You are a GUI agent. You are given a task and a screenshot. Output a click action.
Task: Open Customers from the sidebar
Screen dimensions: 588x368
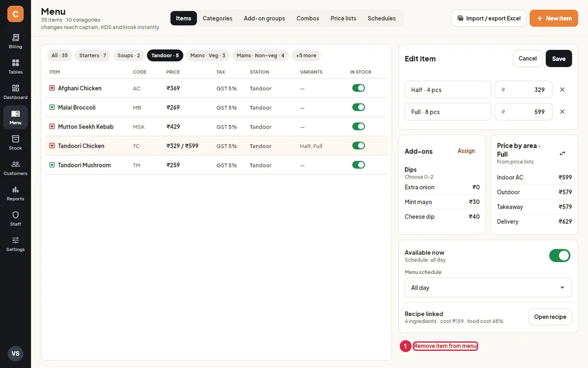point(16,168)
